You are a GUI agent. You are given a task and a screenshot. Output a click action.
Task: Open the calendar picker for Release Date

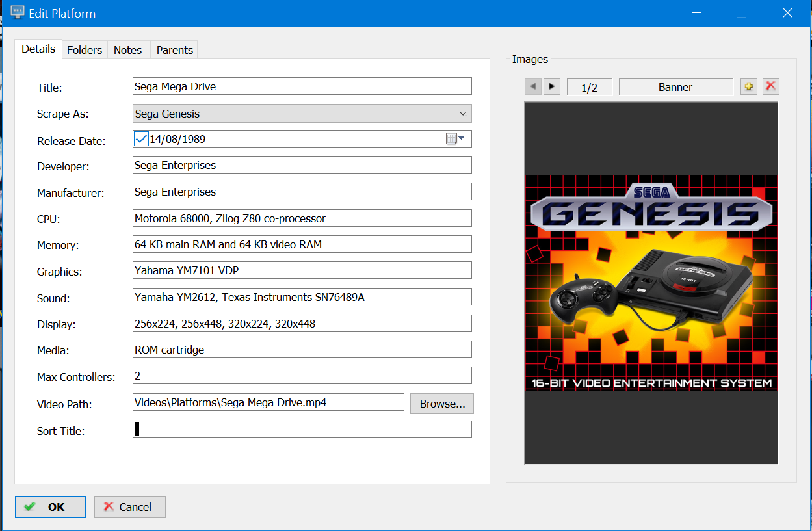[455, 138]
